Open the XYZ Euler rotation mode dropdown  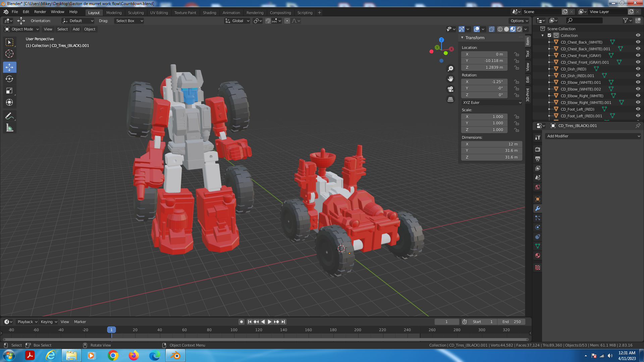coord(492,103)
